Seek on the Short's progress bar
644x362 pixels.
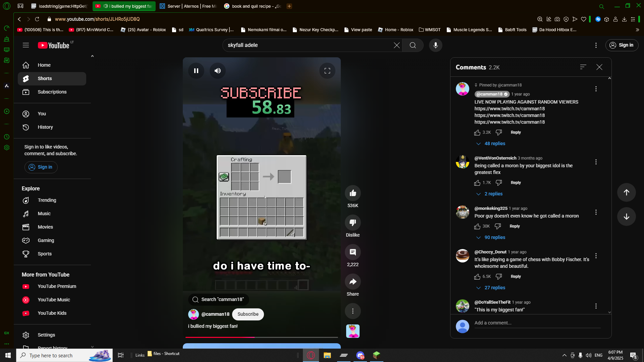pyautogui.click(x=262, y=337)
